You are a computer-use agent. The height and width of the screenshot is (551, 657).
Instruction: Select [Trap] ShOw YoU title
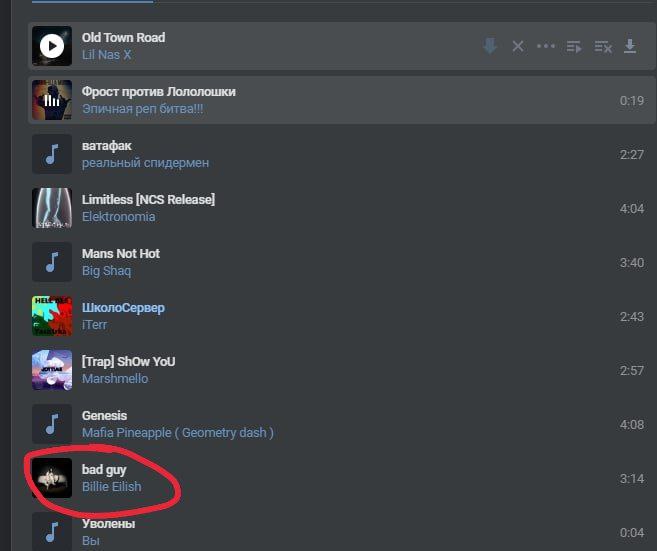coord(129,362)
